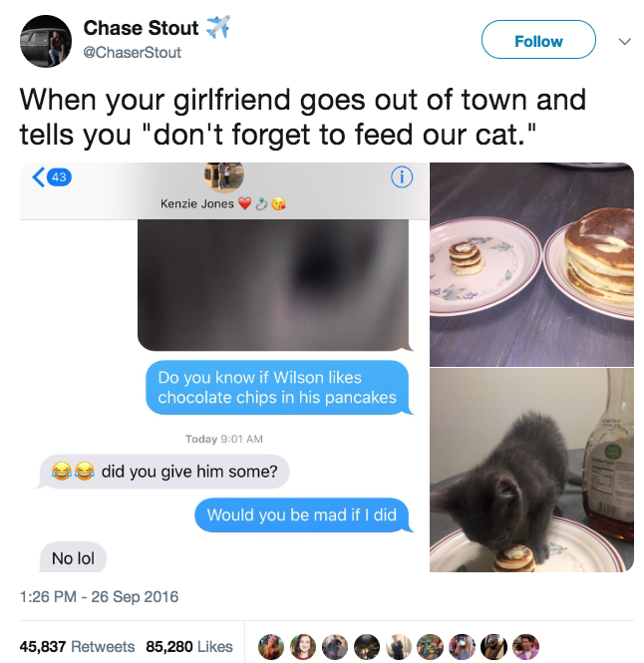The image size is (644, 663).
Task: Click the "Would you be mad if I did" bubble
Action: pos(301,514)
